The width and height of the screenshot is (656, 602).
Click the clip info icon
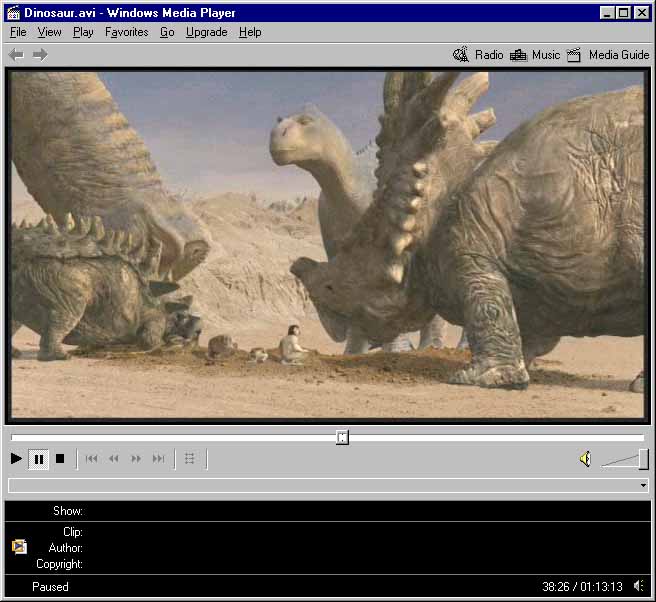(19, 547)
